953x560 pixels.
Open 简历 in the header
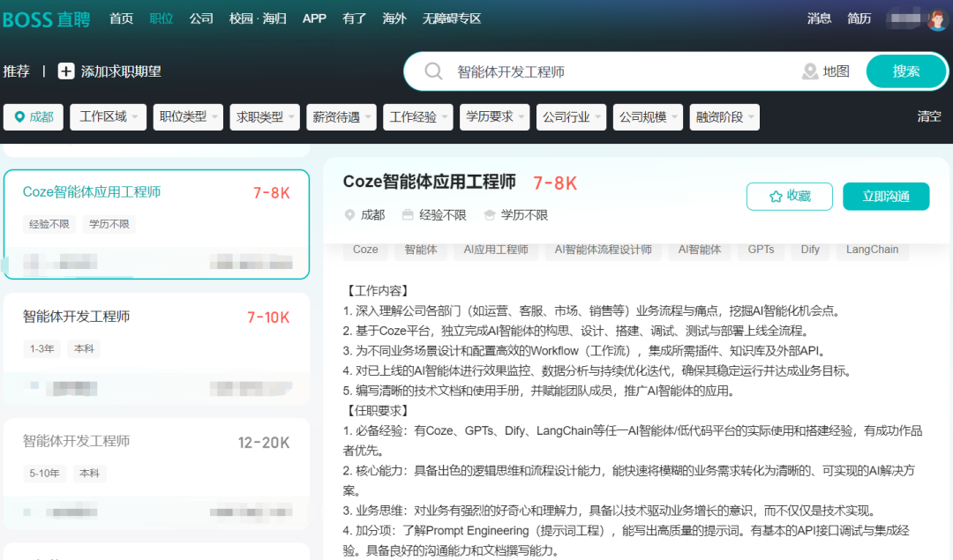pos(859,19)
